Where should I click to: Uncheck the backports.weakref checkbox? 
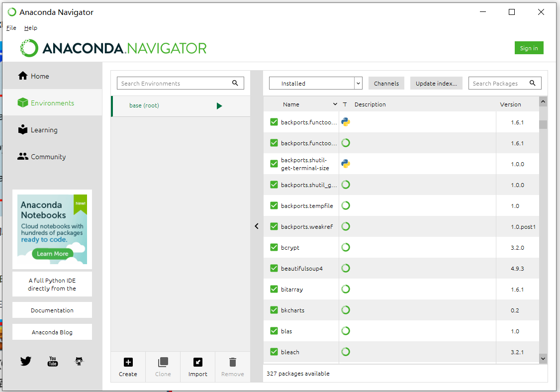pyautogui.click(x=274, y=226)
